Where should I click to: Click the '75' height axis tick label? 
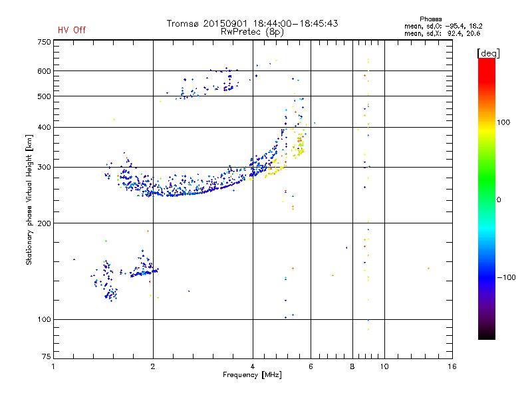click(x=47, y=356)
